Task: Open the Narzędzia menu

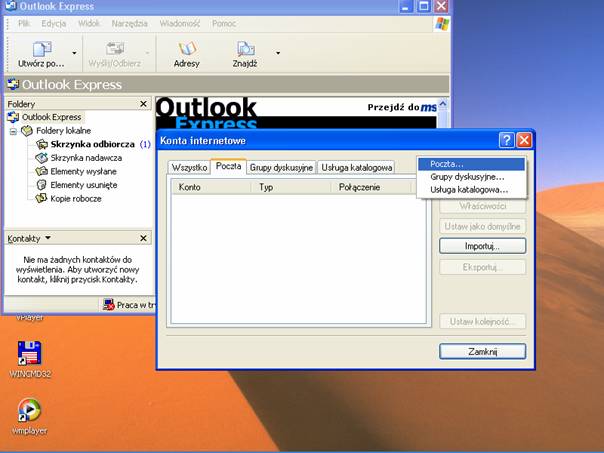Action: tap(129, 23)
